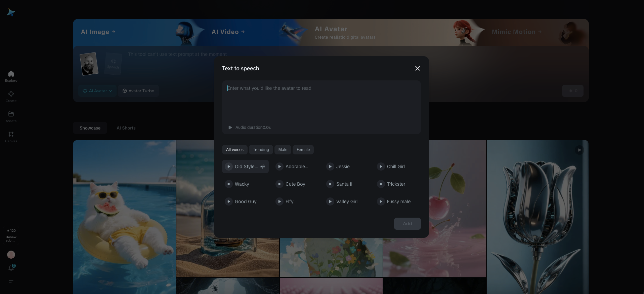Choose the Avatar Turbo model button

click(138, 91)
